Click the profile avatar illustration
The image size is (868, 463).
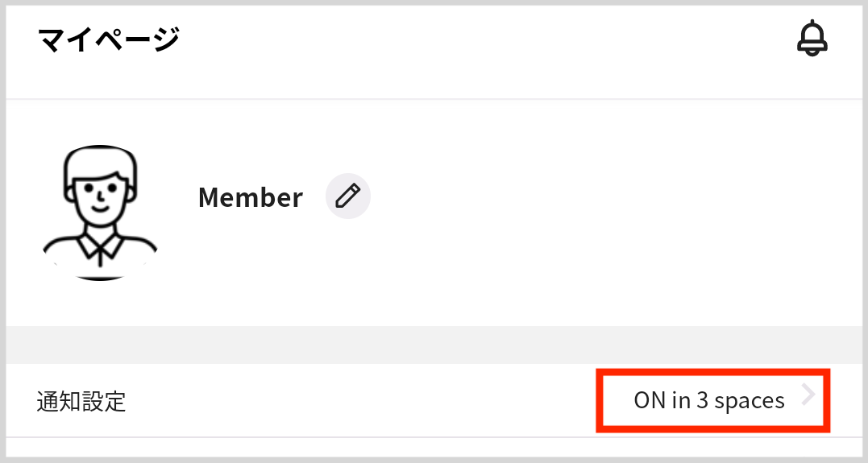point(100,213)
